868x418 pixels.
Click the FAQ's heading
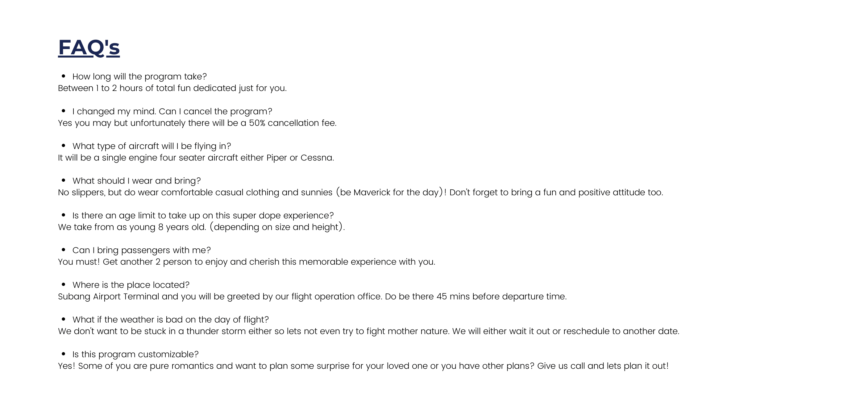[89, 48]
